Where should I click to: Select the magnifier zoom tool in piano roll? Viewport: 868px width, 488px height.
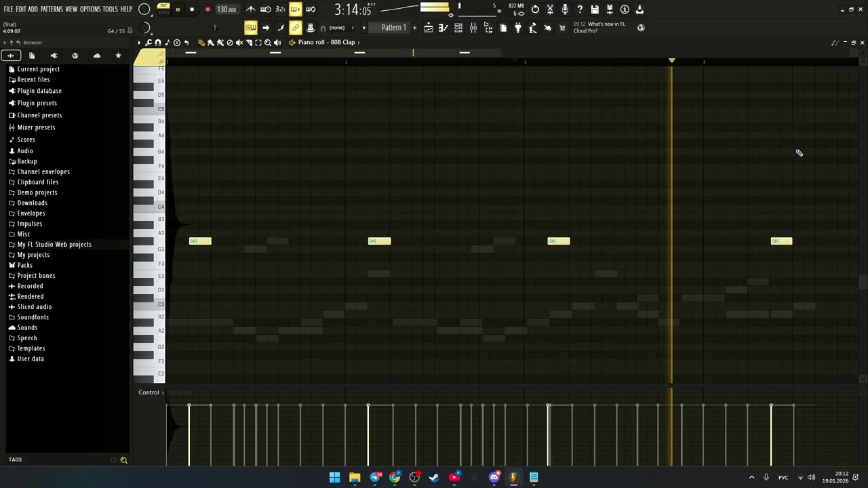click(268, 42)
